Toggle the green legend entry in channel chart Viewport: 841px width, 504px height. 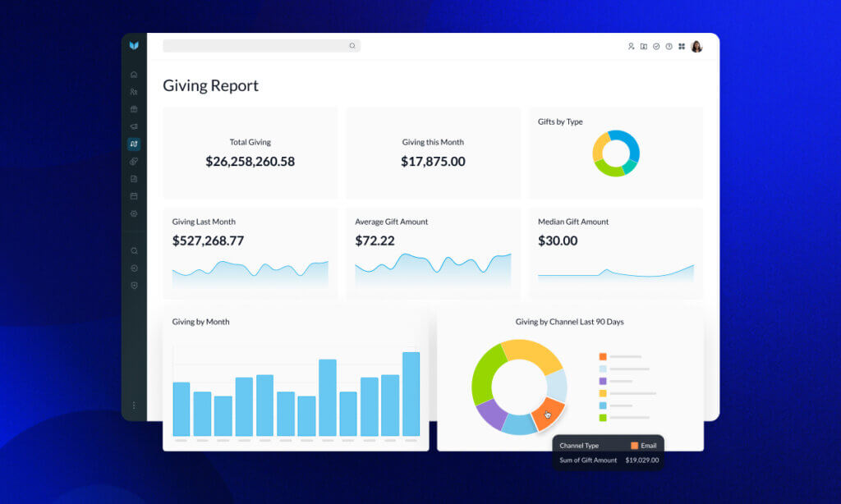click(x=603, y=417)
